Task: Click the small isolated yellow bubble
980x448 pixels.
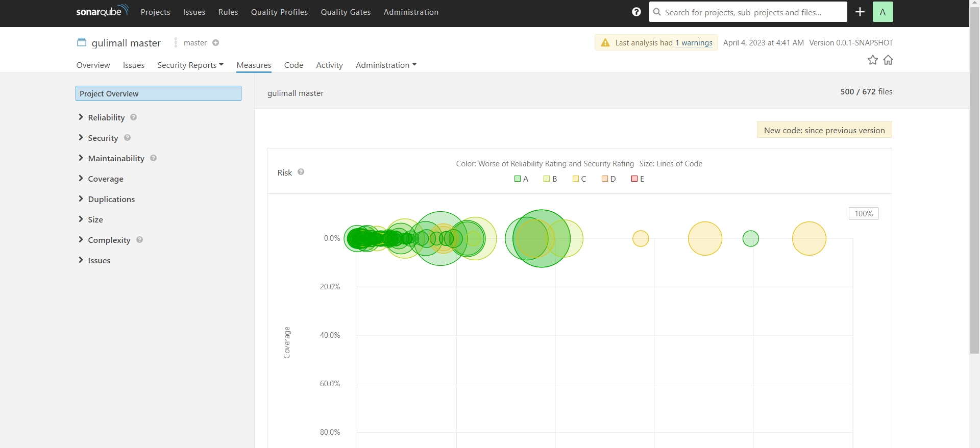Action: pyautogui.click(x=641, y=238)
